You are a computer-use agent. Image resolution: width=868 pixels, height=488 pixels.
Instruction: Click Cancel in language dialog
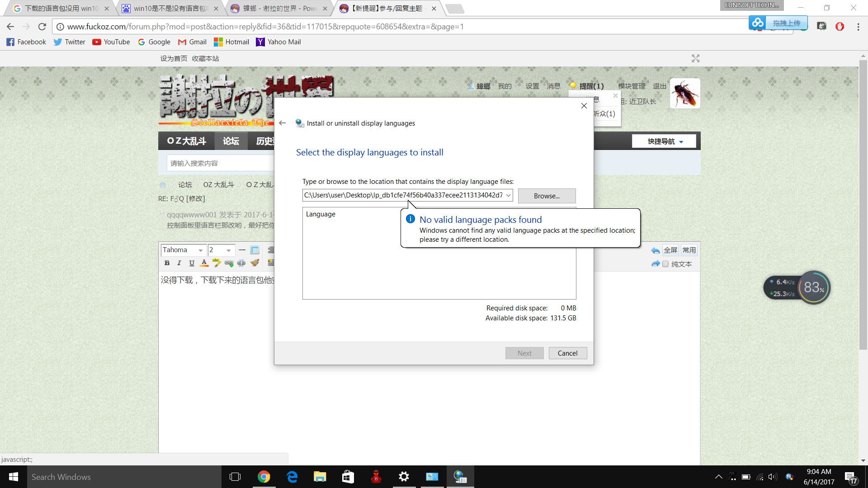(567, 353)
